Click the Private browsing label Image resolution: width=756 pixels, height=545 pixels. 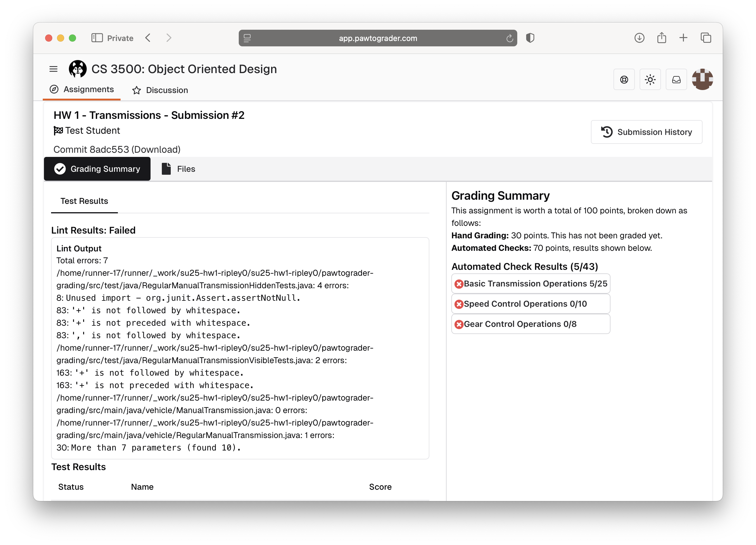(120, 38)
